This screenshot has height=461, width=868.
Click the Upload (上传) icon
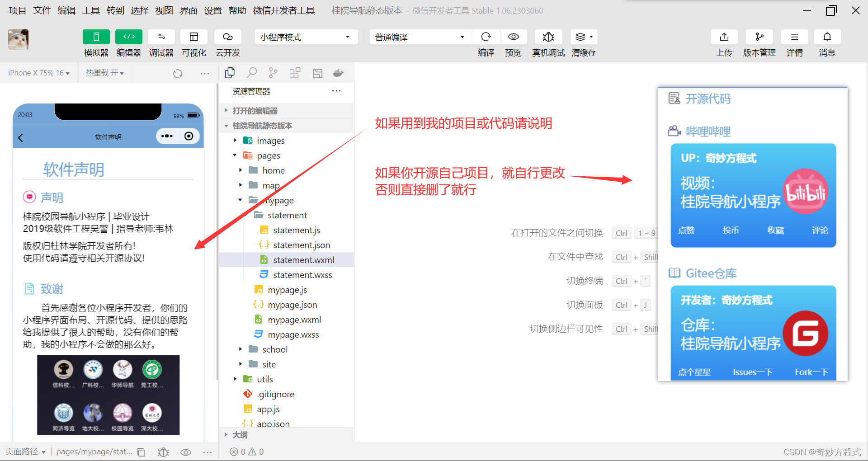coord(724,37)
